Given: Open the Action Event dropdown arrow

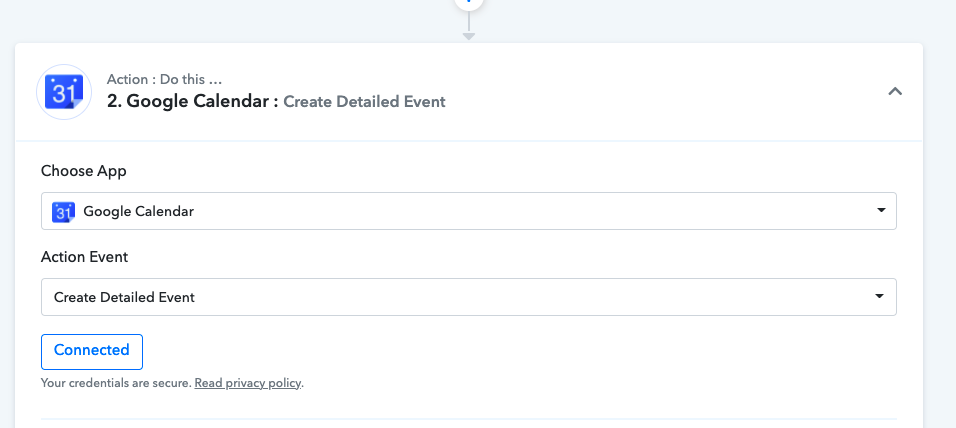Looking at the screenshot, I should pyautogui.click(x=879, y=296).
